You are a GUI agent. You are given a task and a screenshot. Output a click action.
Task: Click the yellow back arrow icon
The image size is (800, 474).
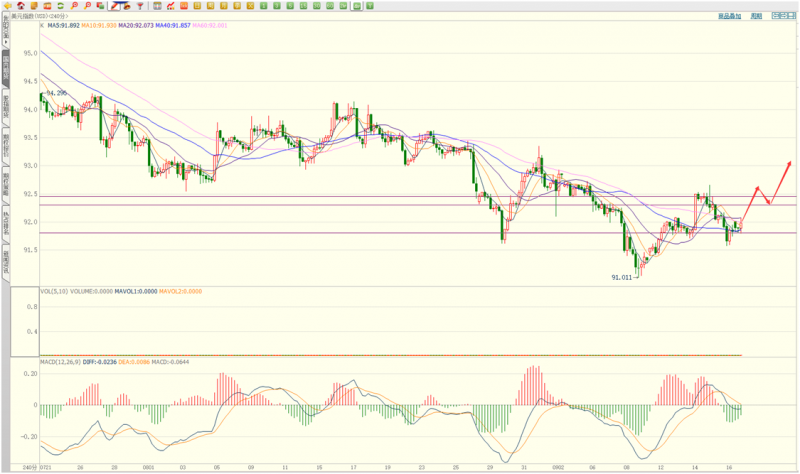coord(8,6)
